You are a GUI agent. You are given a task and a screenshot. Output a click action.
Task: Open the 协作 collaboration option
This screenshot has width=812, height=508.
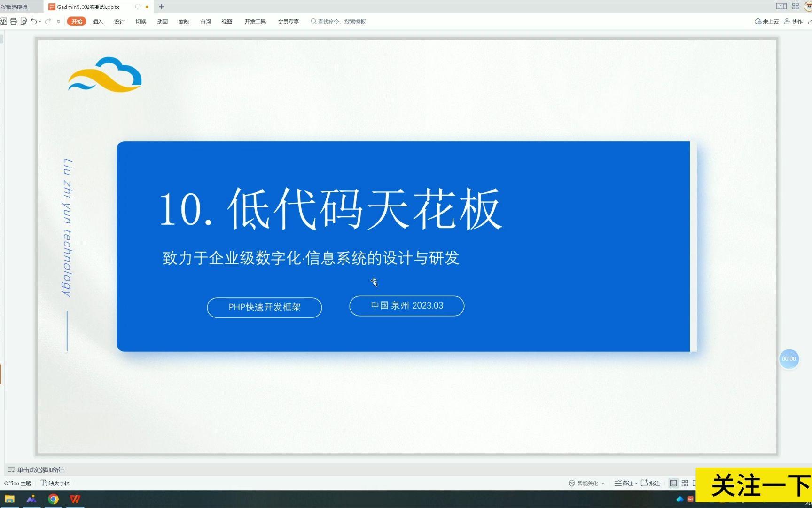click(793, 21)
